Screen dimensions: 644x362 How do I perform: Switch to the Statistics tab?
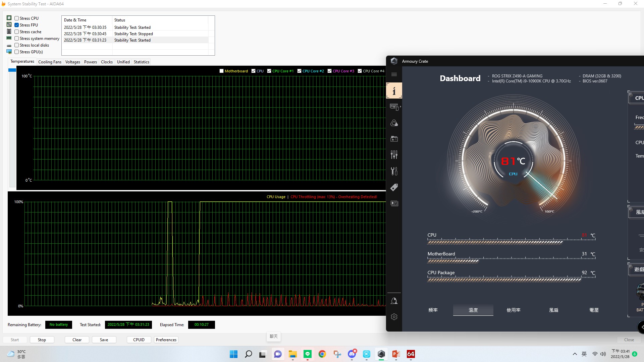pyautogui.click(x=141, y=62)
